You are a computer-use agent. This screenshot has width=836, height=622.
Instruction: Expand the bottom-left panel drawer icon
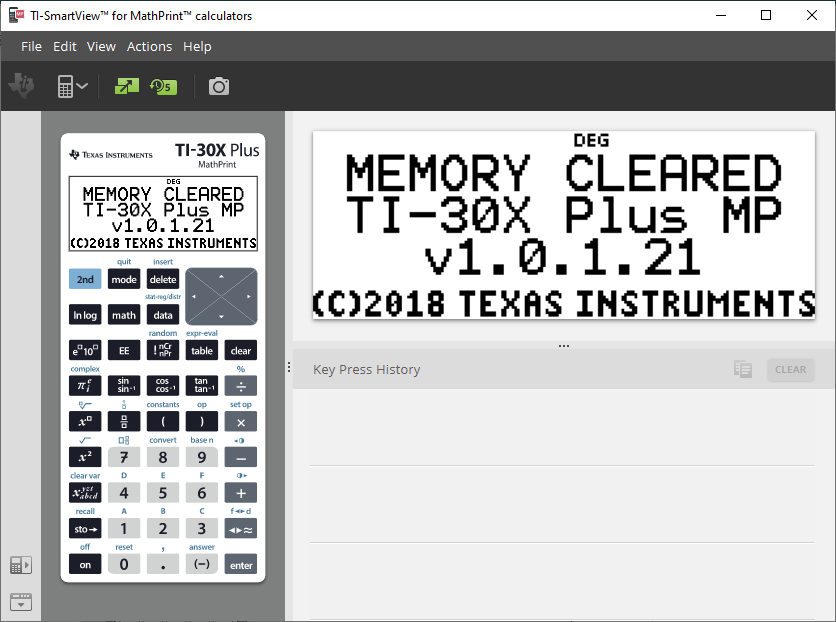20,602
